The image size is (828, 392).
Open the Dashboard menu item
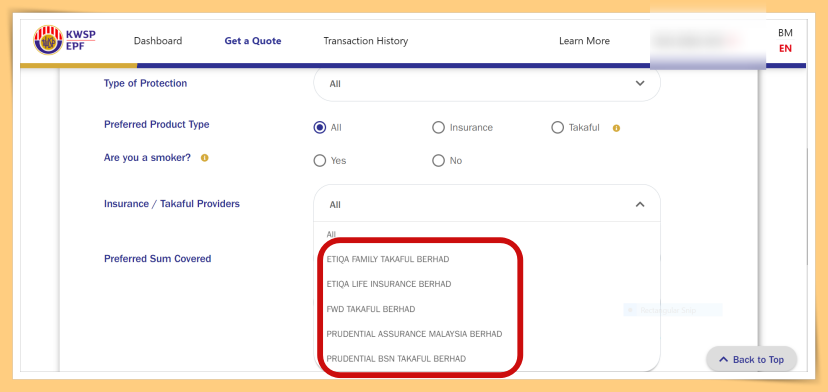click(x=158, y=41)
